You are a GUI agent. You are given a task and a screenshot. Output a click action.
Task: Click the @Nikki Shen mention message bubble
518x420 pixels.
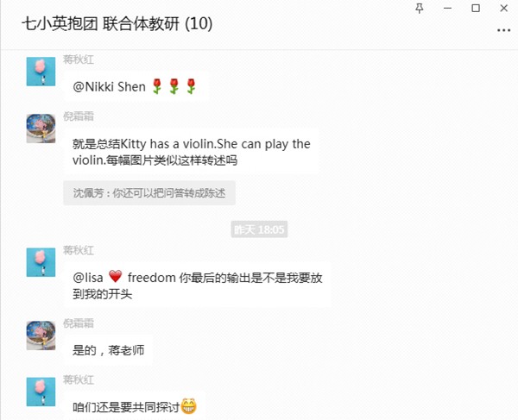point(136,87)
